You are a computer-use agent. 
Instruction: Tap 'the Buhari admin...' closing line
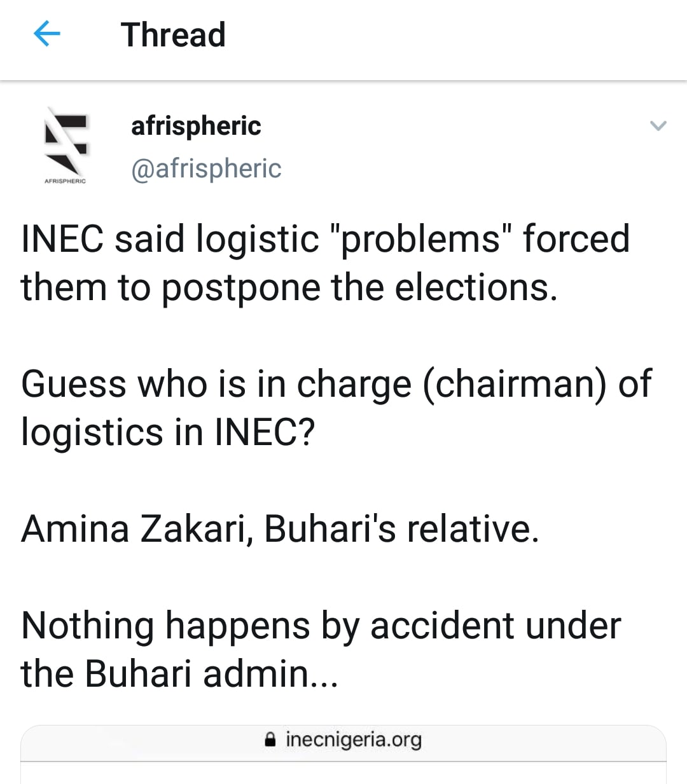pyautogui.click(x=179, y=674)
